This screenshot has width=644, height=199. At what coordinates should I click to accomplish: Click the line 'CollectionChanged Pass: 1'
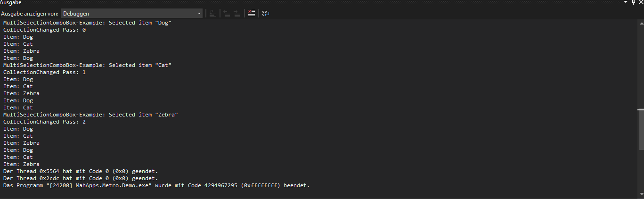pos(44,73)
